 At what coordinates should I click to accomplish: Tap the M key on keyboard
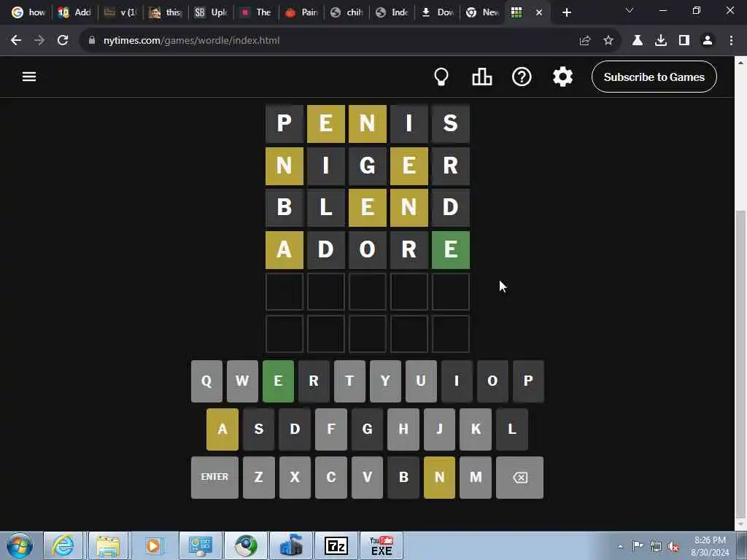pos(476,477)
